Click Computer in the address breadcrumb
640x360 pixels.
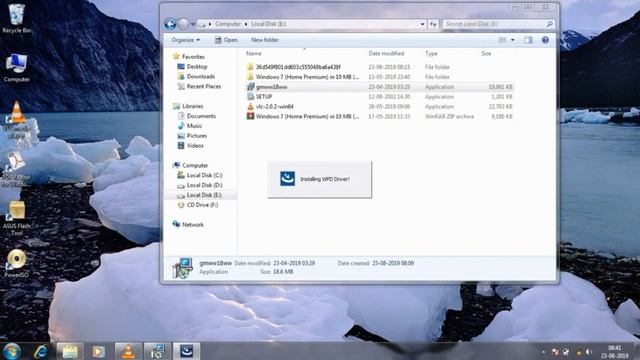tap(228, 24)
